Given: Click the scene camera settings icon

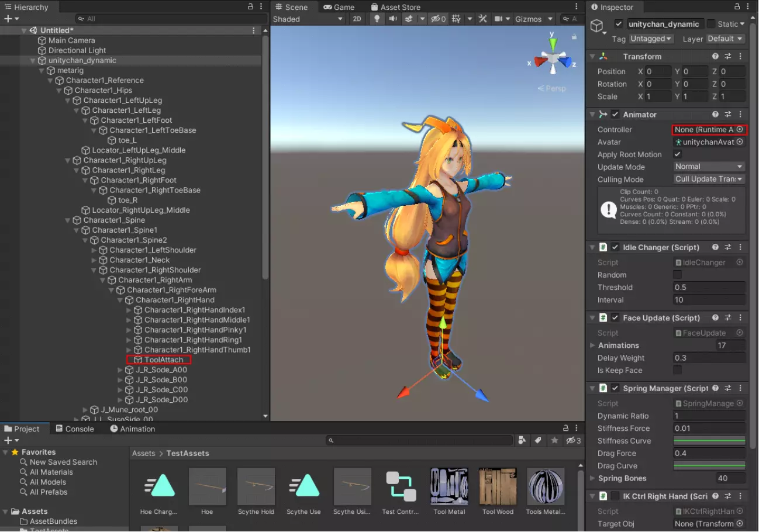Looking at the screenshot, I should (498, 19).
